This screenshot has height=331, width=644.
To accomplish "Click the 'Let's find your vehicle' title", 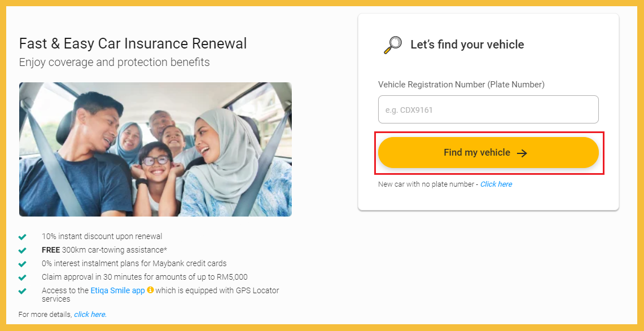I will pyautogui.click(x=467, y=45).
